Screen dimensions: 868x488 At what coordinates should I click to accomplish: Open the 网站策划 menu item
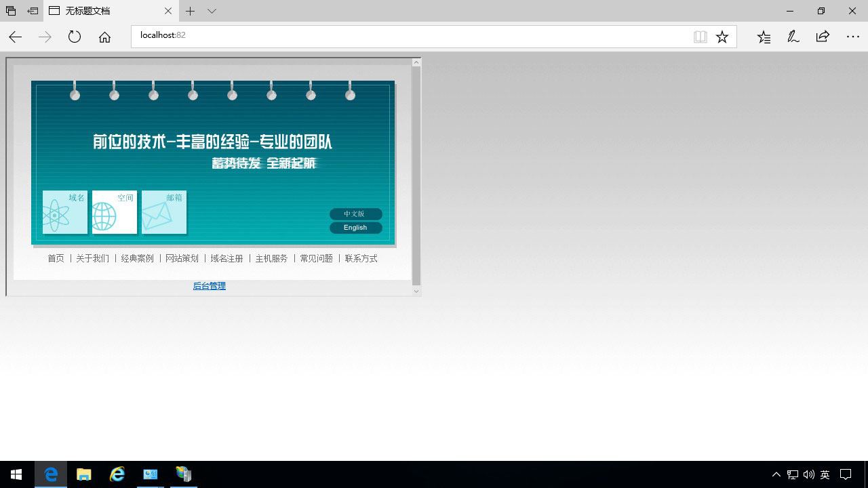tap(182, 258)
